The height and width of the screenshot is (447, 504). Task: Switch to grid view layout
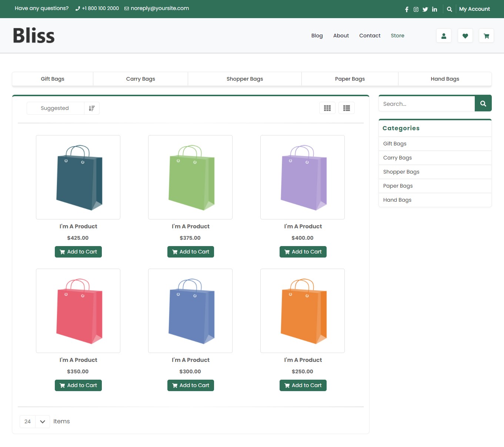pos(327,108)
